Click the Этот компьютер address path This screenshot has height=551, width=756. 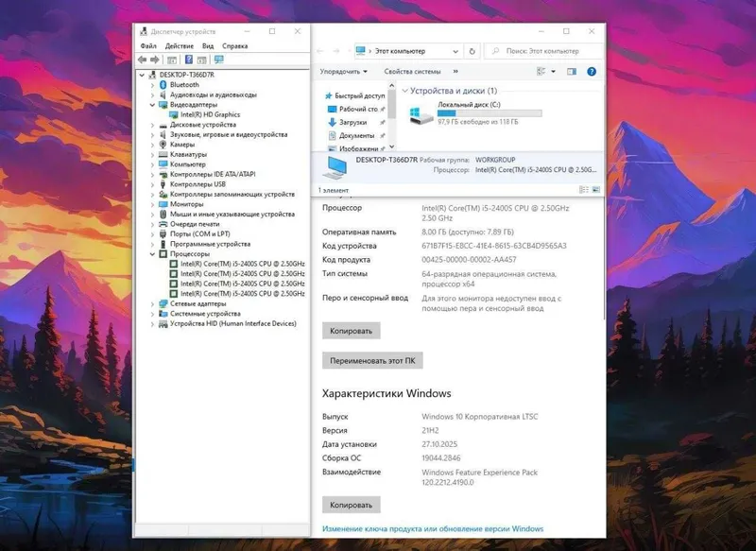point(400,51)
